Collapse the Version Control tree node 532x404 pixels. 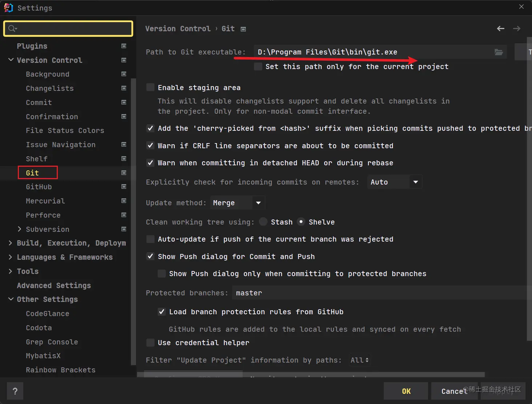11,60
